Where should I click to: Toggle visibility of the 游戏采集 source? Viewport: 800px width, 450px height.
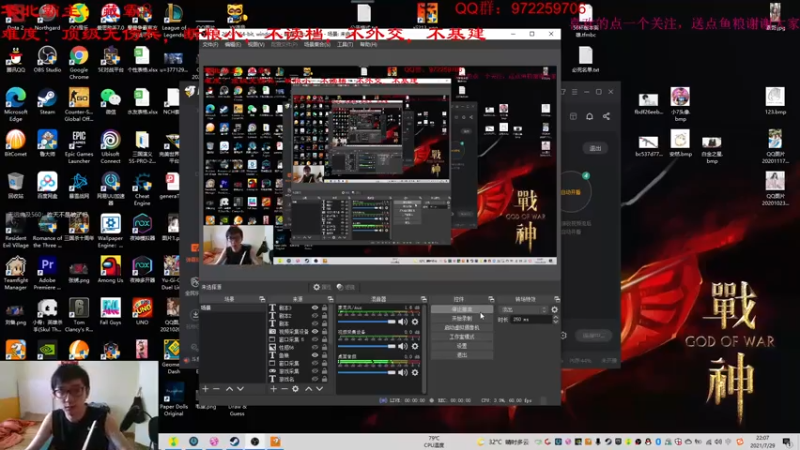point(315,371)
